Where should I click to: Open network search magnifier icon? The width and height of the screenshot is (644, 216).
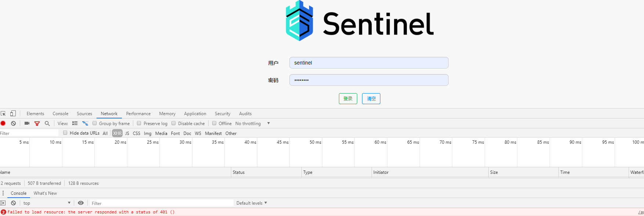coord(47,124)
